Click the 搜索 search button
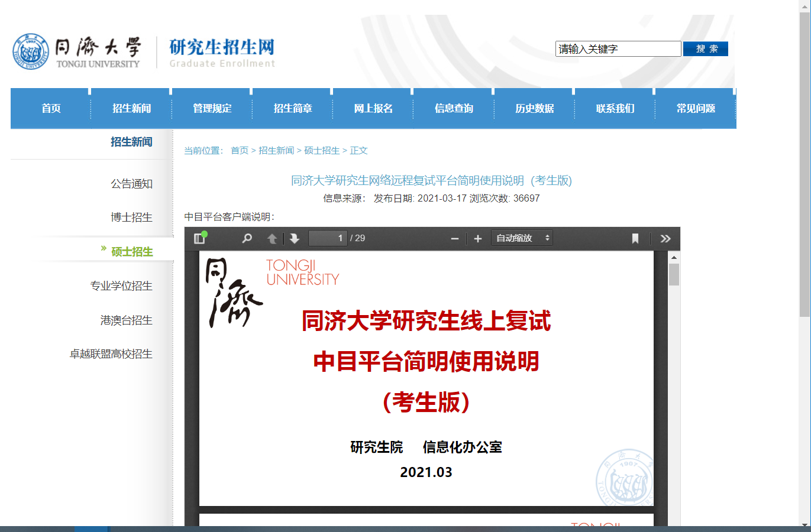The image size is (811, 532). (x=706, y=49)
